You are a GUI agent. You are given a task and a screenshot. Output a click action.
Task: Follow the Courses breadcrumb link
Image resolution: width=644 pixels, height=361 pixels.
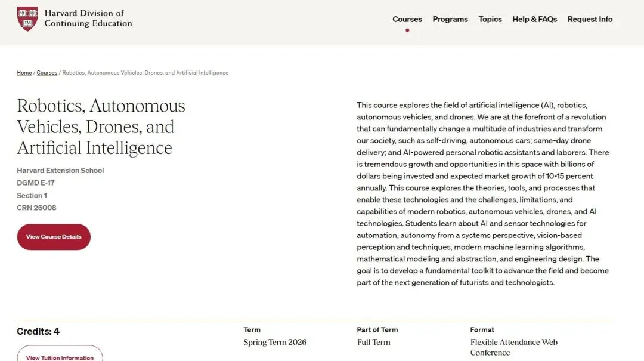pyautogui.click(x=47, y=73)
